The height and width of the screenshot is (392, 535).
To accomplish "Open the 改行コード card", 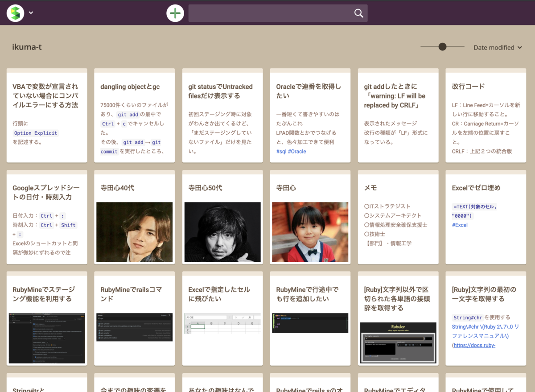I will point(486,116).
